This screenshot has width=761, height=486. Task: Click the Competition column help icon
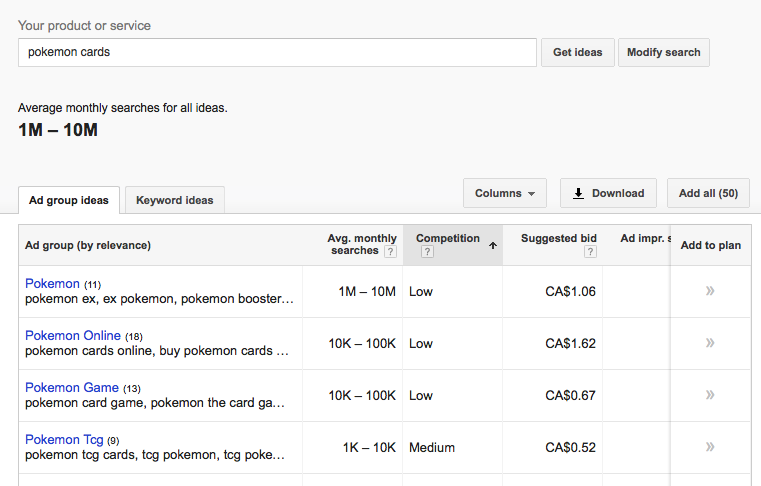coord(427,251)
